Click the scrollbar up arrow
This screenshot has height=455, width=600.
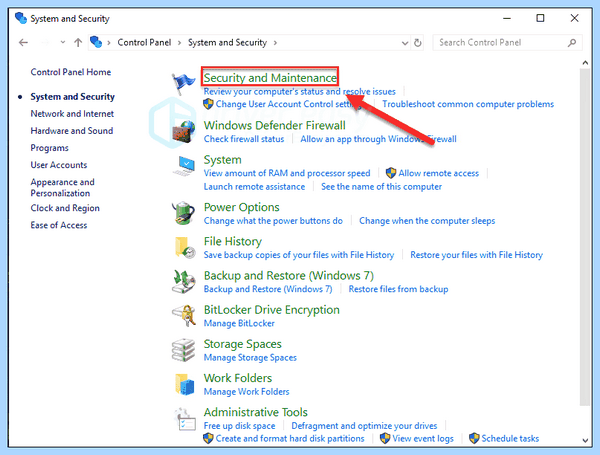585,63
